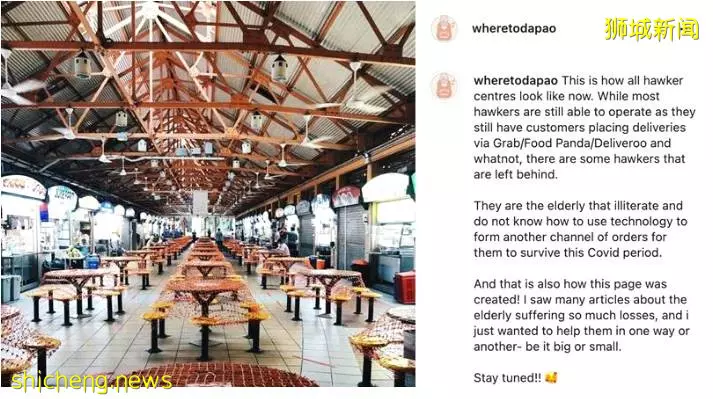Click the wheretodapao username in the post header
Viewport: 713px width, 399px height.
click(x=514, y=28)
